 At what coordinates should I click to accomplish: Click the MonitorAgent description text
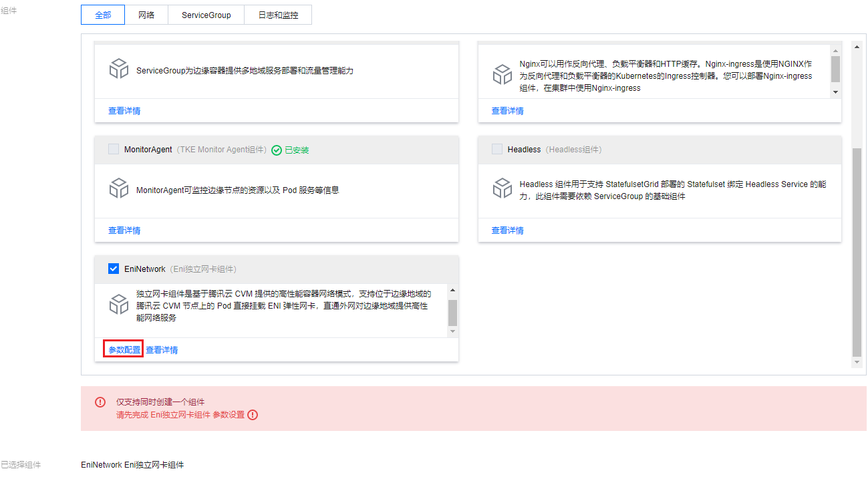(x=237, y=190)
